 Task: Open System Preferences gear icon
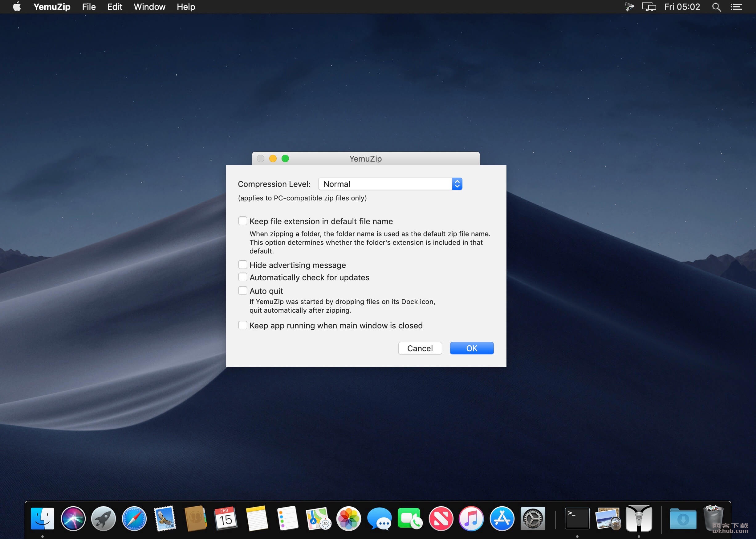tap(533, 518)
